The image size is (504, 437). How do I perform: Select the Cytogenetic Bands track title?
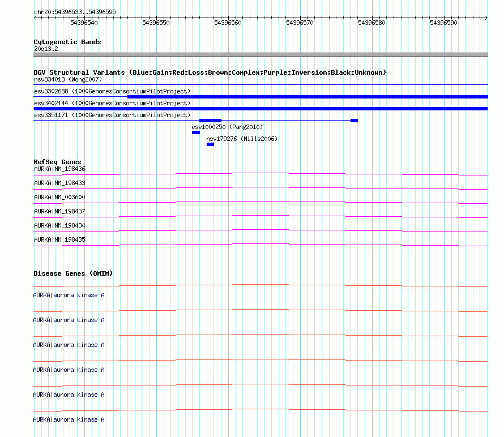pos(67,42)
